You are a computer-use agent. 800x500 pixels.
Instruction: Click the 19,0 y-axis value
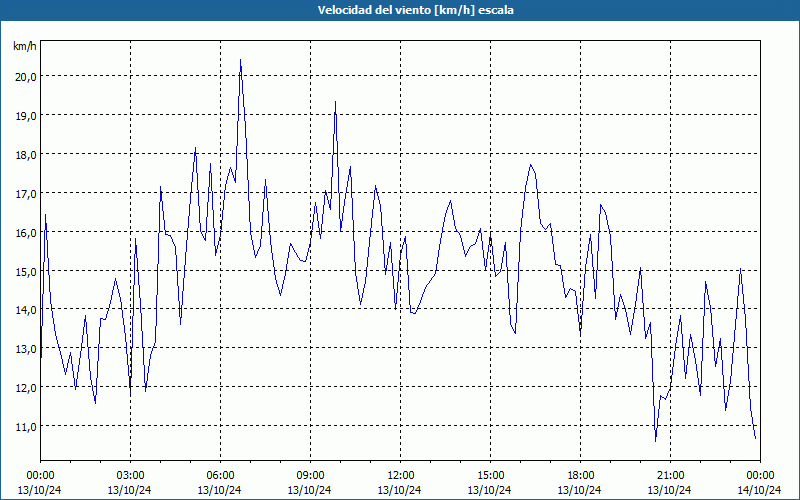tap(26, 115)
